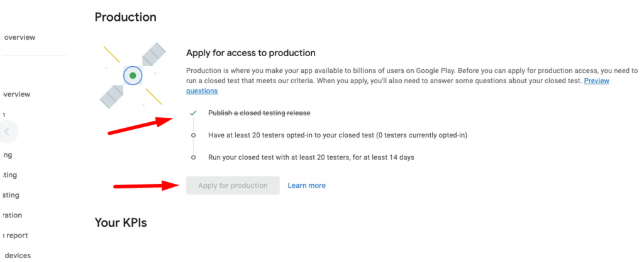Click the Your KPIs section heading

point(121,222)
